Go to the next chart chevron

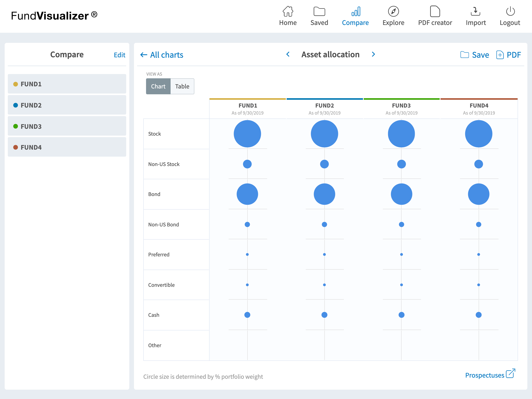point(373,54)
